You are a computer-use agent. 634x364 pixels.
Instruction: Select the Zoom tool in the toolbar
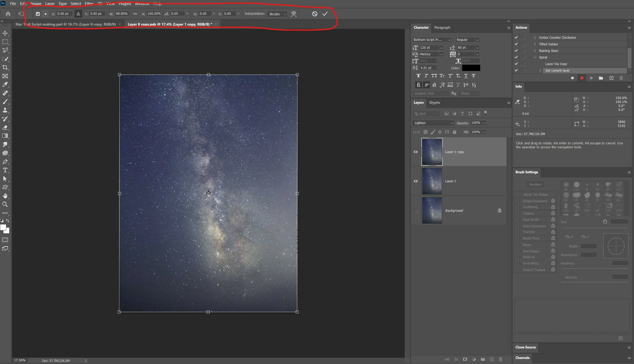(5, 204)
